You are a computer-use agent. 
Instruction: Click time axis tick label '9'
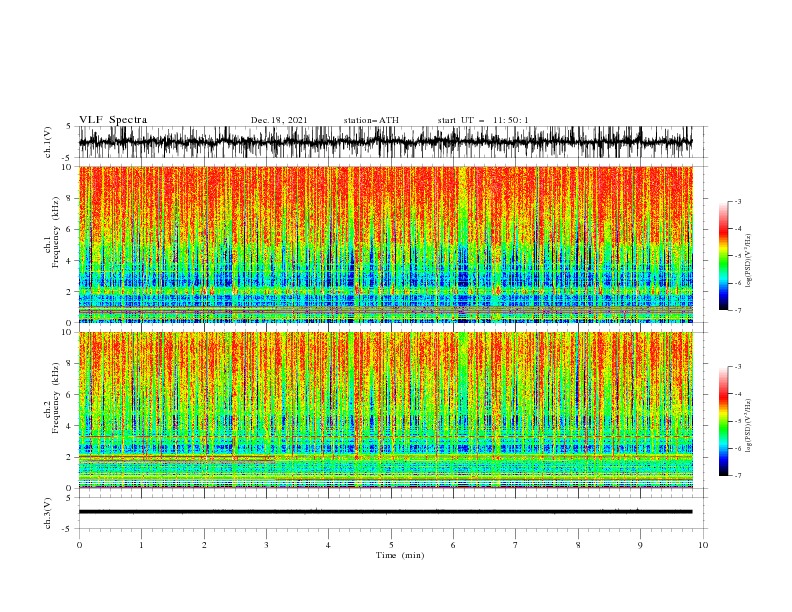pos(640,545)
